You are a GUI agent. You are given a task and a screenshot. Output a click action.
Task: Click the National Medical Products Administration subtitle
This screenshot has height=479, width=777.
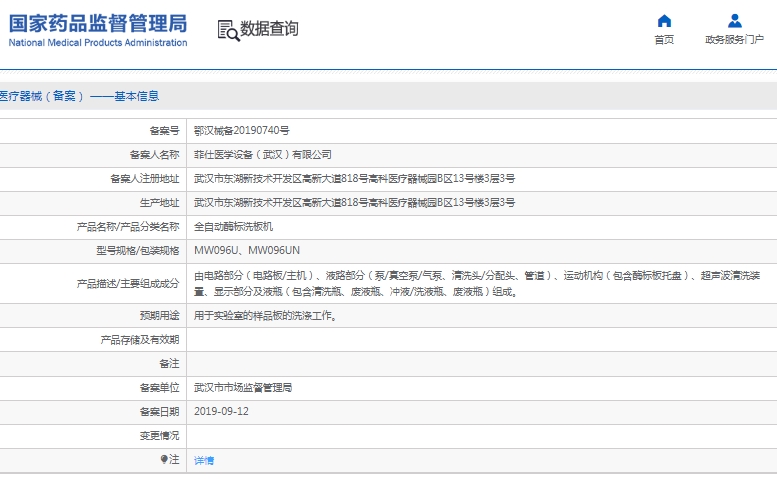click(x=98, y=43)
